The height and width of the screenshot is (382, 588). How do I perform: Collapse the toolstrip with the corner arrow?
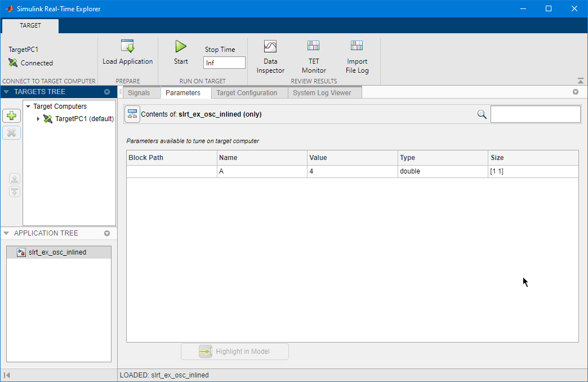tap(581, 81)
